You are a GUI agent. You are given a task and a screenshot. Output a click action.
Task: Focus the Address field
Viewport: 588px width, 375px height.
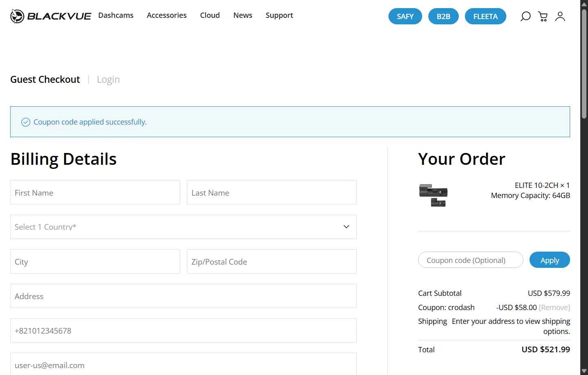[x=183, y=296]
